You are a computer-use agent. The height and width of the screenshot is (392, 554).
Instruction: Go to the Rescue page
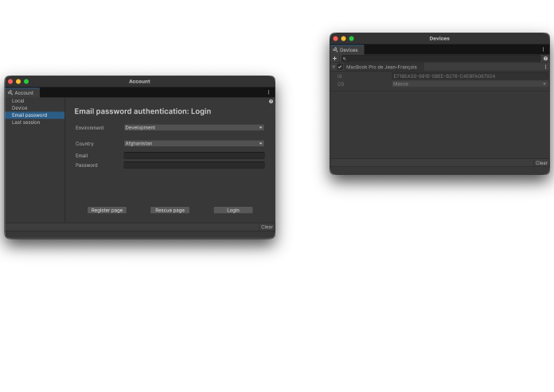pos(170,210)
